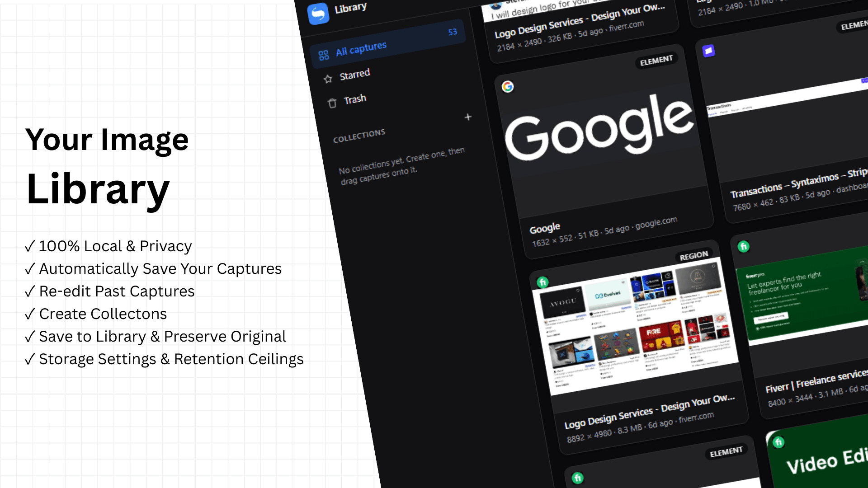
Task: Click the Google capture title
Action: coord(545,228)
